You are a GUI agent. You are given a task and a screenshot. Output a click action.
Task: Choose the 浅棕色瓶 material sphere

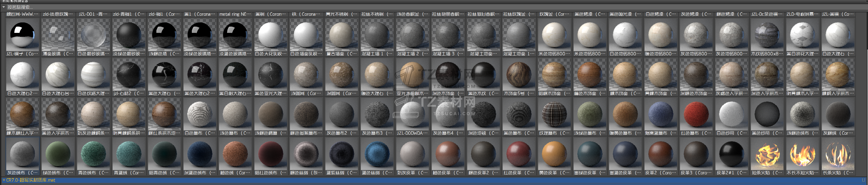coord(165,35)
